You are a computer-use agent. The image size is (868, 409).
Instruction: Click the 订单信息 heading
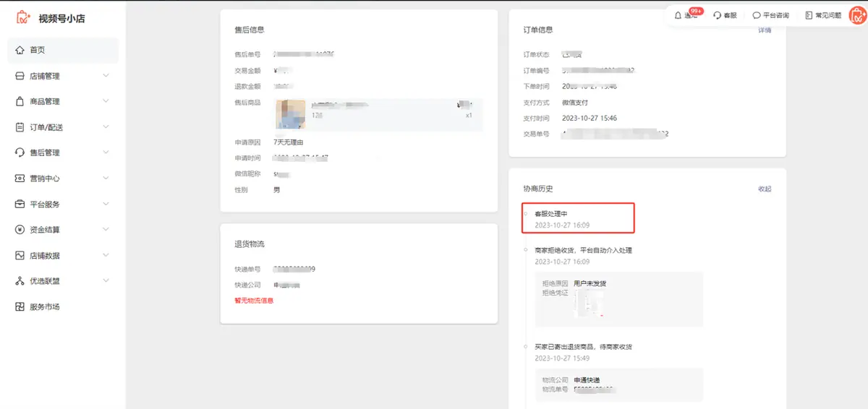point(538,30)
